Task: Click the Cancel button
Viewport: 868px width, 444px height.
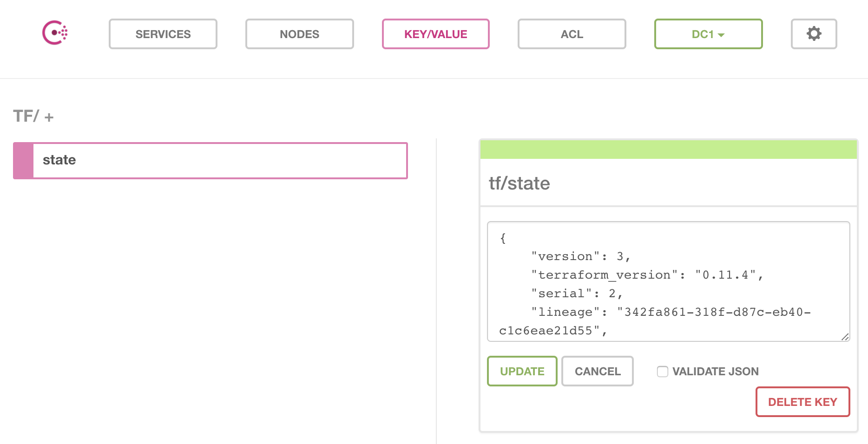Action: tap(597, 371)
